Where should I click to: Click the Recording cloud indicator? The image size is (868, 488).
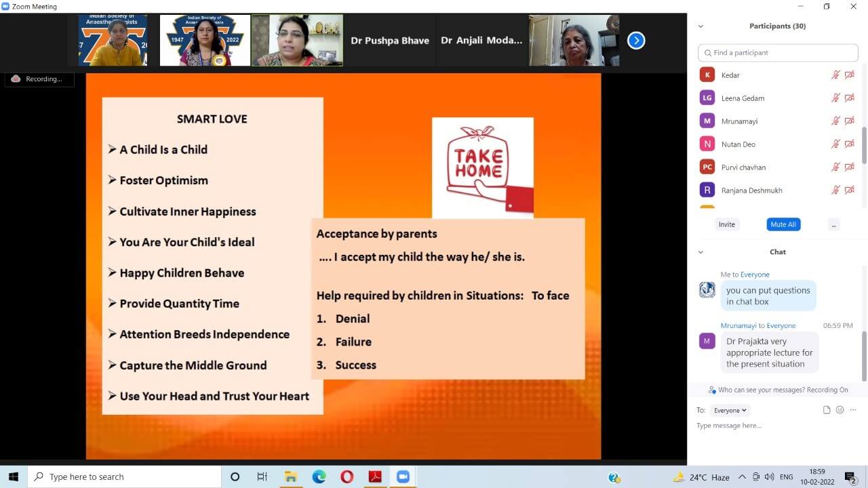[x=38, y=79]
